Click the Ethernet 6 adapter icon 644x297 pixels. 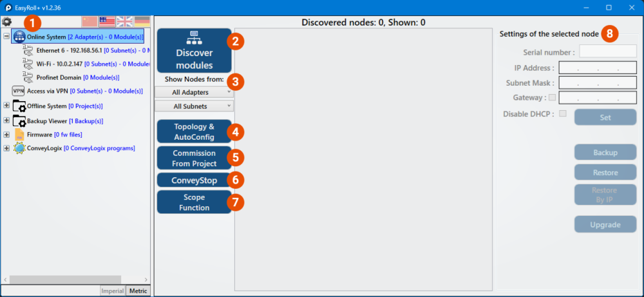click(x=28, y=50)
